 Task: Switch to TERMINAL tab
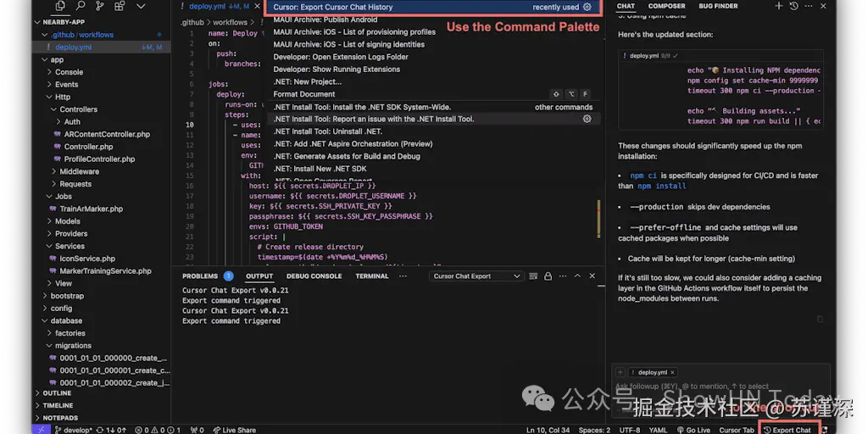tap(372, 275)
